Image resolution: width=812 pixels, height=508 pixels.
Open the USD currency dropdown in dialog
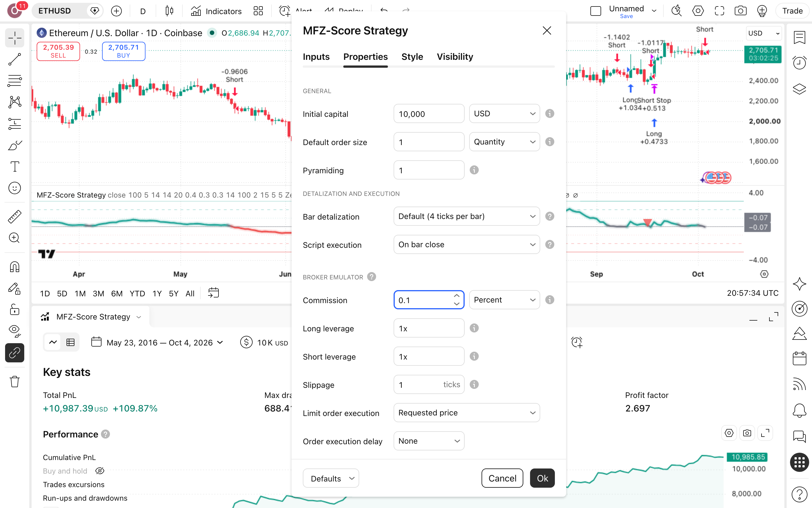(504, 113)
